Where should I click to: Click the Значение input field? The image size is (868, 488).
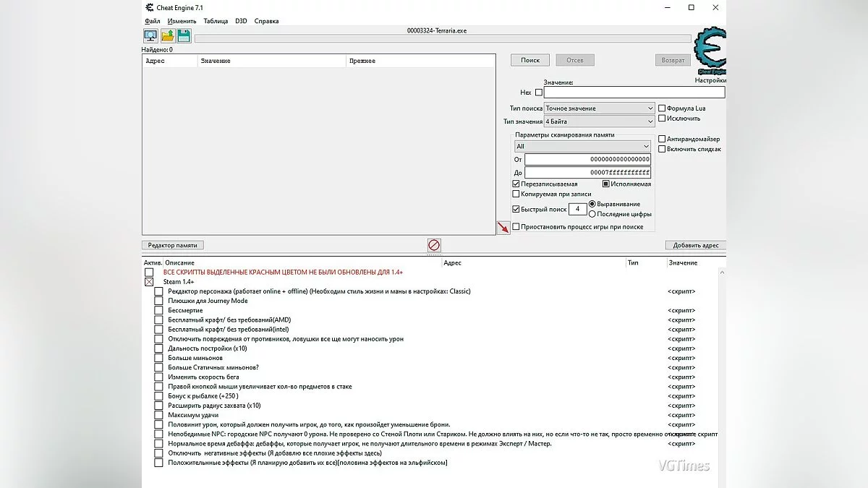(634, 93)
